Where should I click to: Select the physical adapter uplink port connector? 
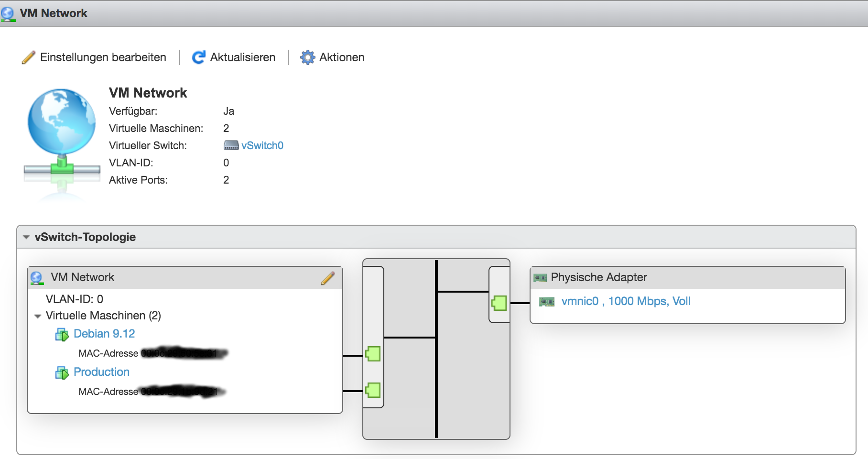pyautogui.click(x=499, y=303)
